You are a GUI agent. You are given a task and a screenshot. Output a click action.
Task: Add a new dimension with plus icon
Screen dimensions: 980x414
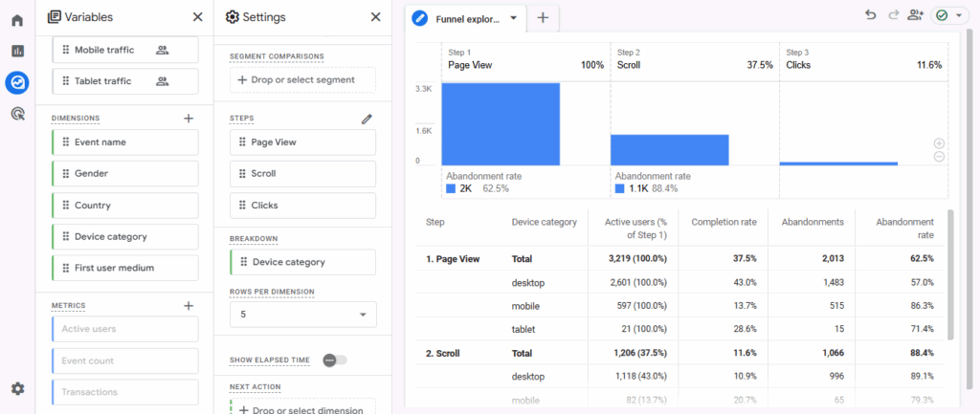pos(189,119)
